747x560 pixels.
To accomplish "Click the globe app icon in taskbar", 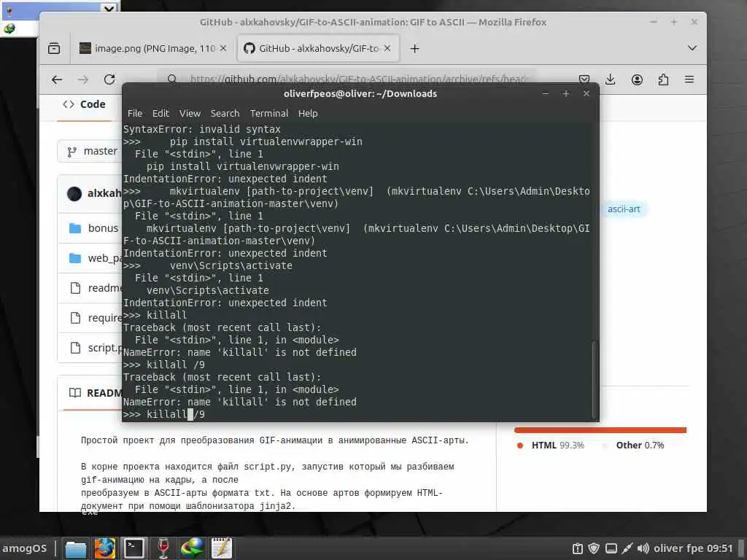I will (192, 548).
